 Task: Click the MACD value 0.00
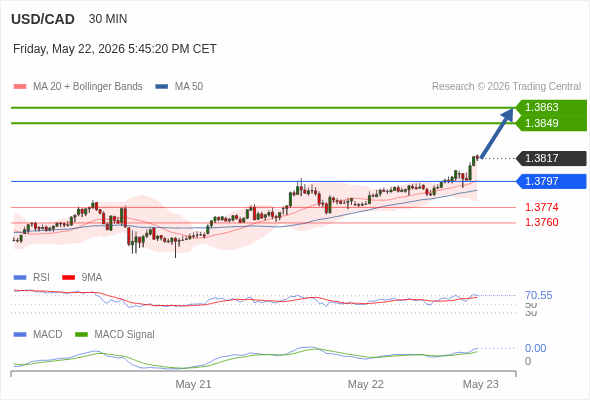click(x=535, y=348)
